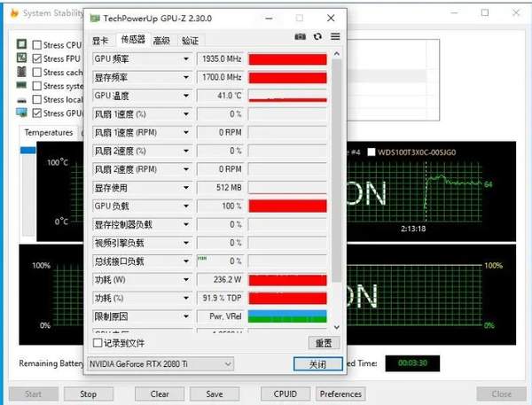
Task: Uncheck the Stress FPU checkbox
Action: (x=37, y=58)
